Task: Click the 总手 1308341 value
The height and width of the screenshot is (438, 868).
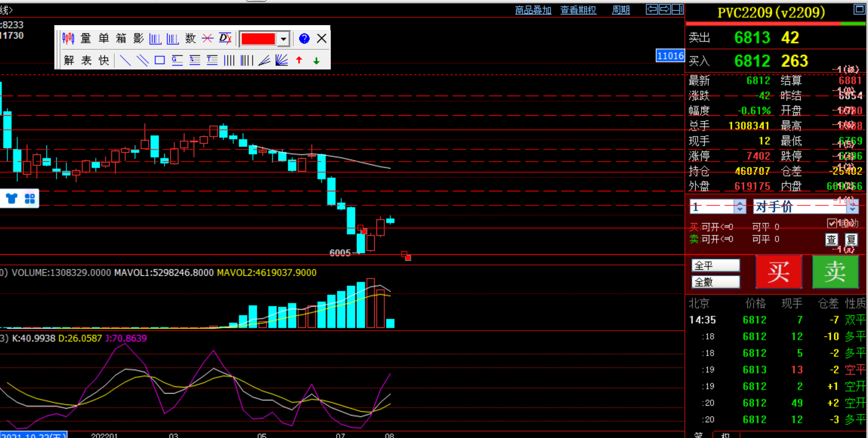Action: pos(749,125)
